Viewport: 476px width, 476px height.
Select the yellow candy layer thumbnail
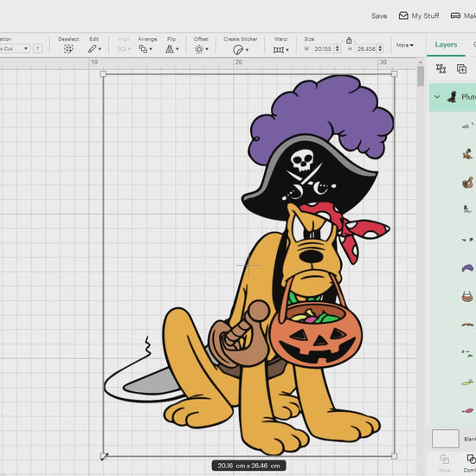[467, 383]
